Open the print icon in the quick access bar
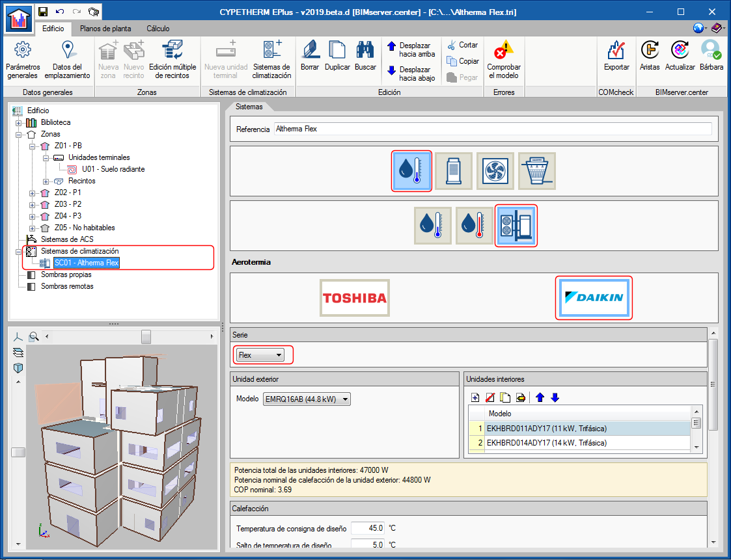Screen dimensions: 731x560 click(93, 12)
